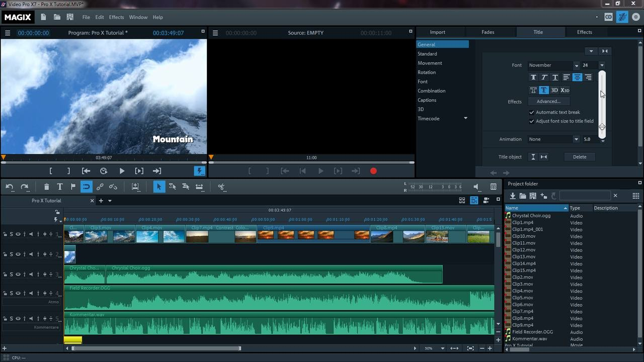Open the audio mixer icon beside the speaker

494,187
